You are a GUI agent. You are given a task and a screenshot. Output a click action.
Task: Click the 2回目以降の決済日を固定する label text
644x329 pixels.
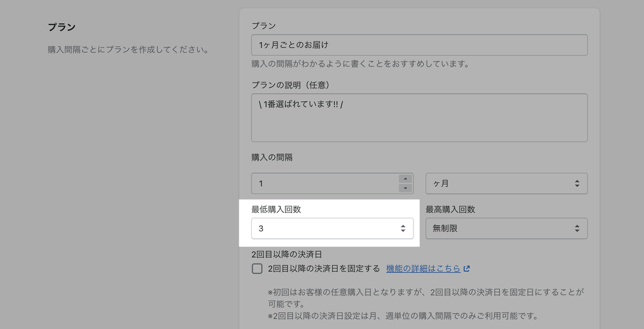click(323, 269)
